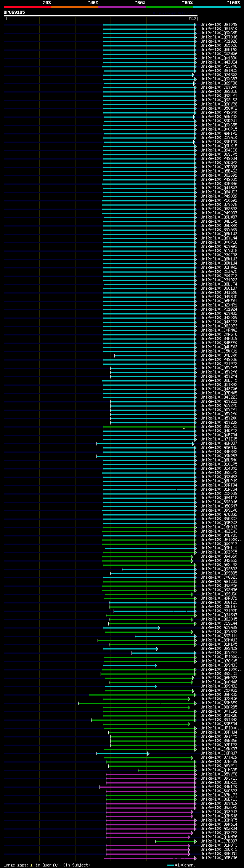Select the label UniRef100_C7ED97
Screen dimensions: 244x868
point(219,841)
